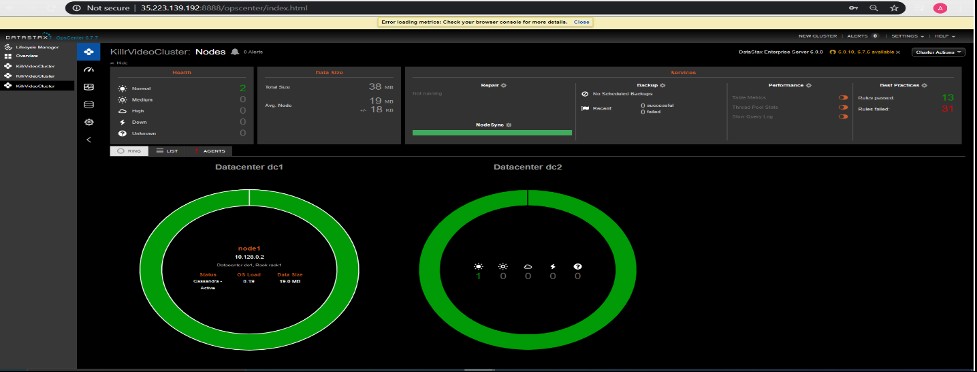Viewport: 977px width, 372px height.
Task: Click the normal status icon inside dc2 ring
Action: (478, 266)
